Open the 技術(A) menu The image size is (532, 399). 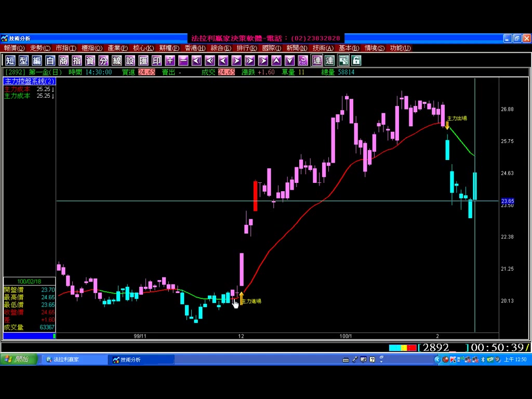(x=324, y=48)
